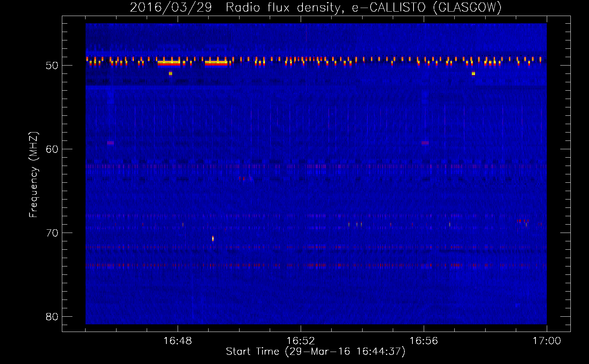This screenshot has width=589, height=364.
Task: Click the 60 frequency tick label
Action: (x=52, y=149)
